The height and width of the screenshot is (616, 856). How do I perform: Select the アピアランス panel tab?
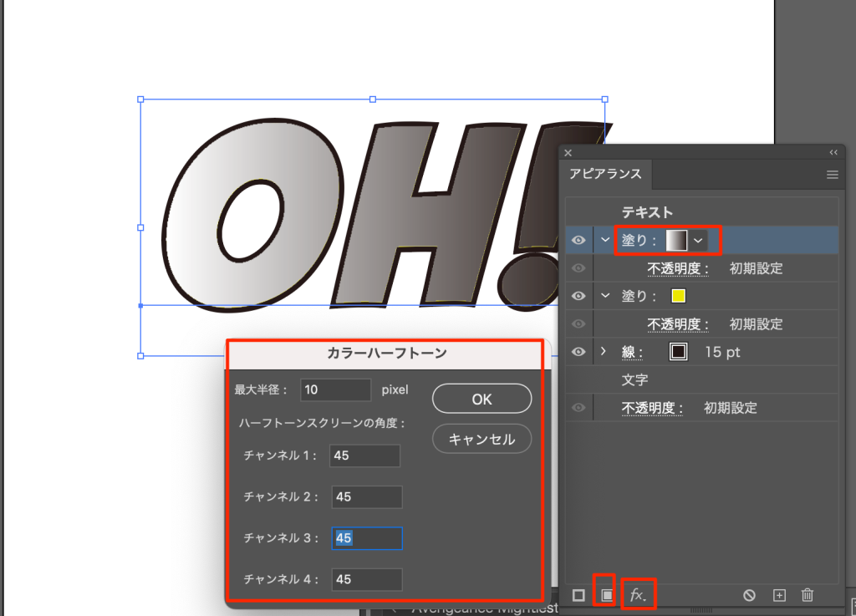605,174
